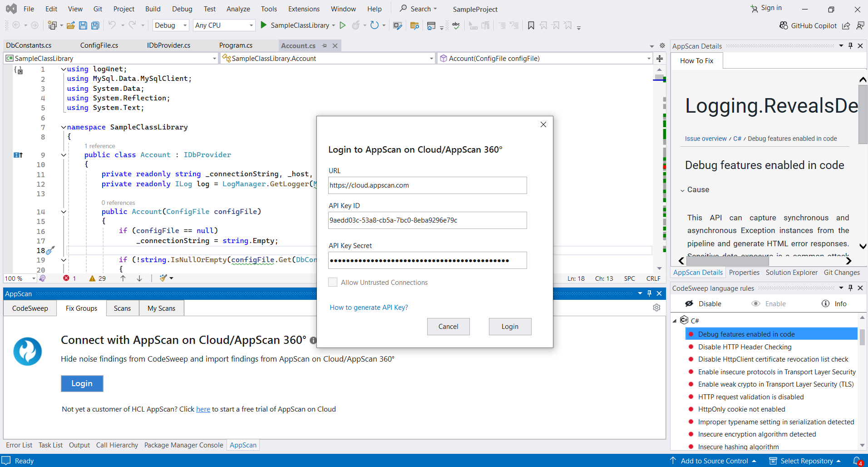868x467 pixels.
Task: Click the Hot Reload flame icon
Action: [x=356, y=25]
